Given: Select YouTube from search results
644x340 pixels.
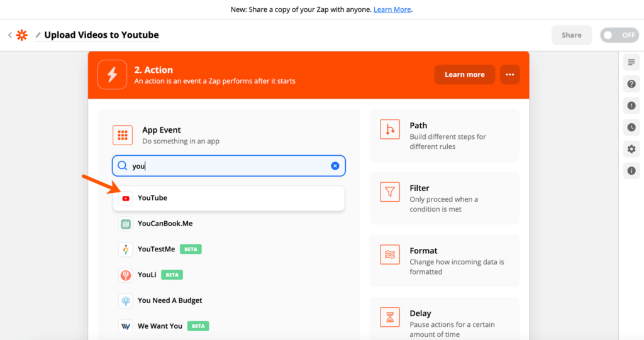Looking at the screenshot, I should (229, 199).
